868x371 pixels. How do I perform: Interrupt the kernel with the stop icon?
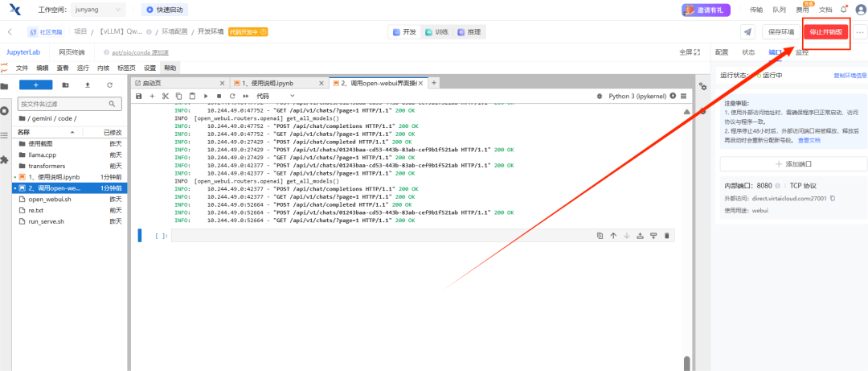click(x=219, y=96)
